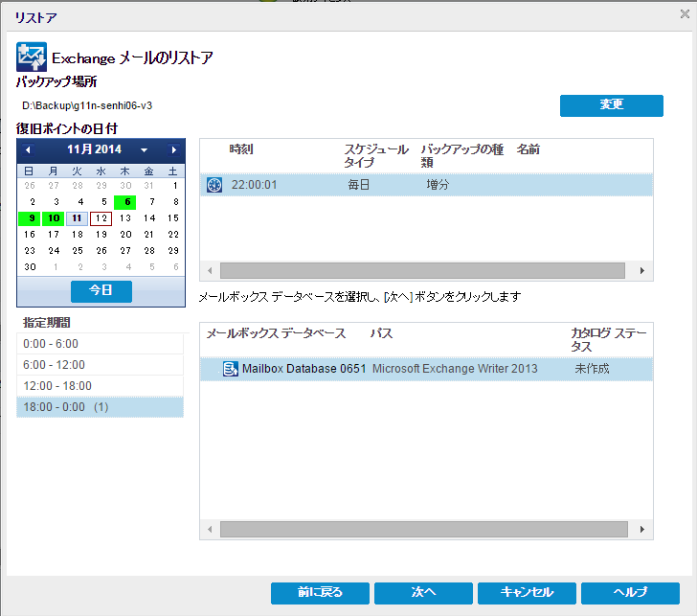
Task: Open help with the ヘルプ button
Action: coord(630,593)
